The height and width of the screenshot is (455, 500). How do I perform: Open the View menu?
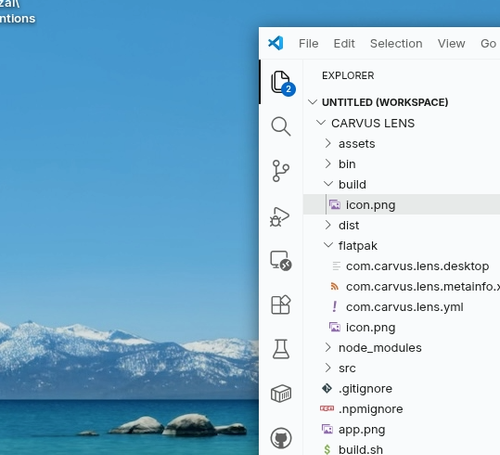[451, 43]
